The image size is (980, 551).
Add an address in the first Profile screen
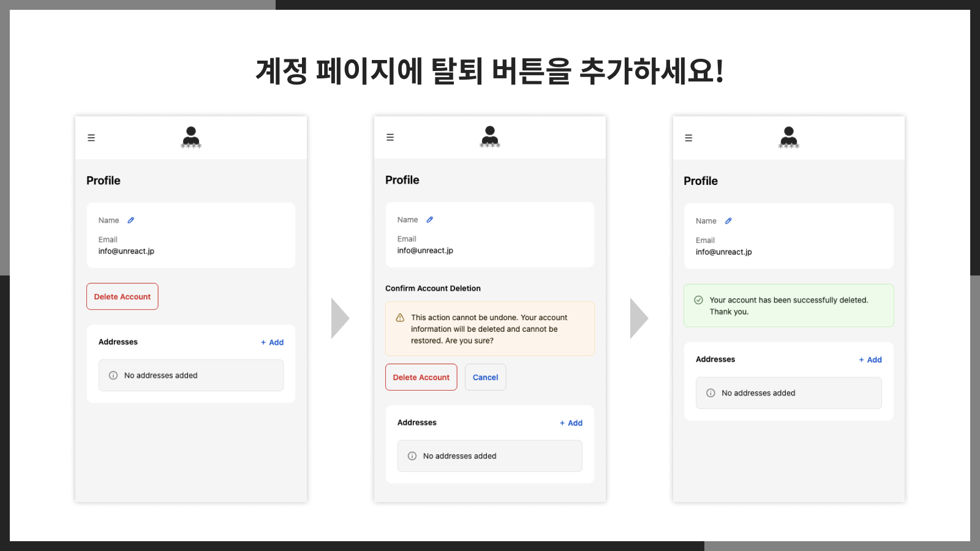pos(272,342)
